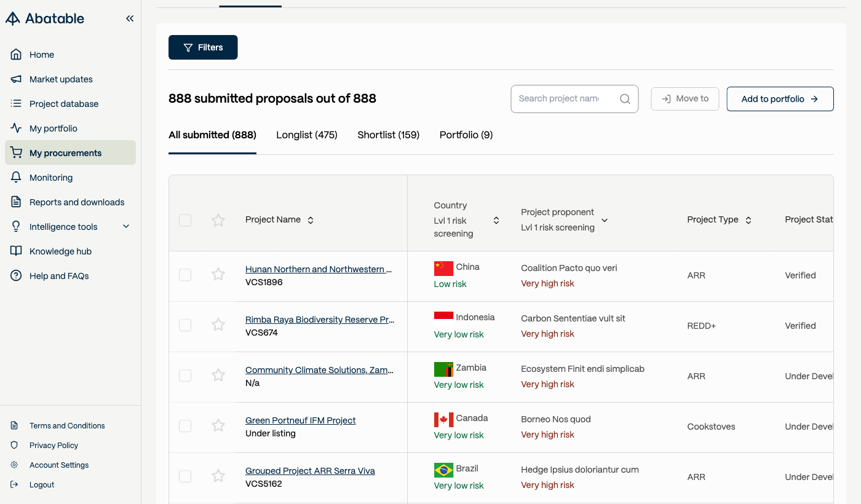The width and height of the screenshot is (861, 504).
Task: Open Knowledge hub in sidebar
Action: pos(70,251)
